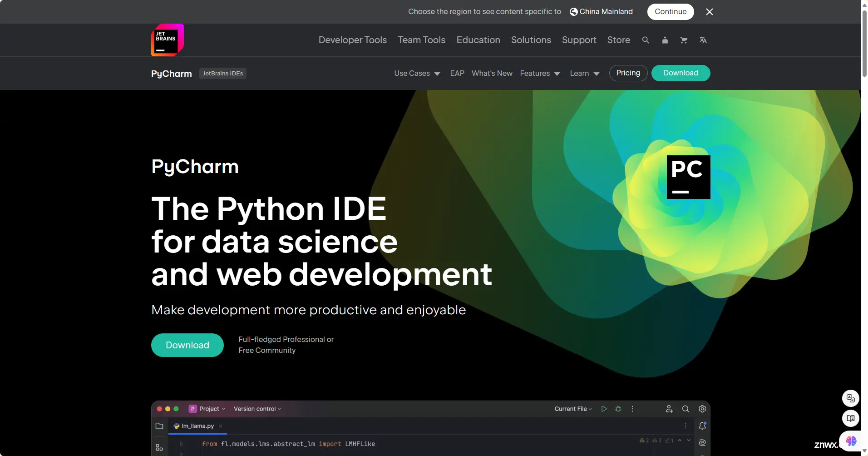Click the PC PyCharm logo square
The height and width of the screenshot is (456, 868).
pos(688,177)
